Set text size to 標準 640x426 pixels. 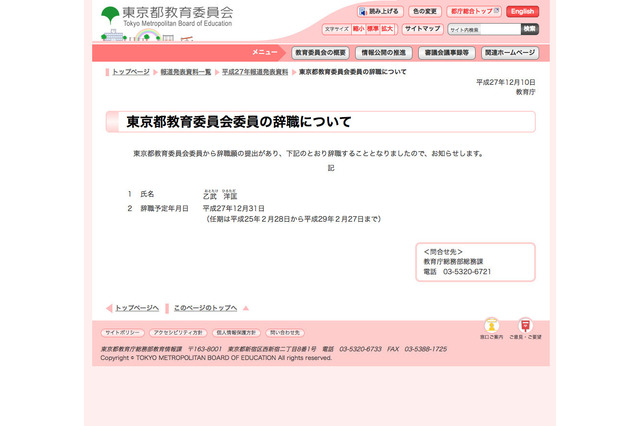click(x=373, y=29)
